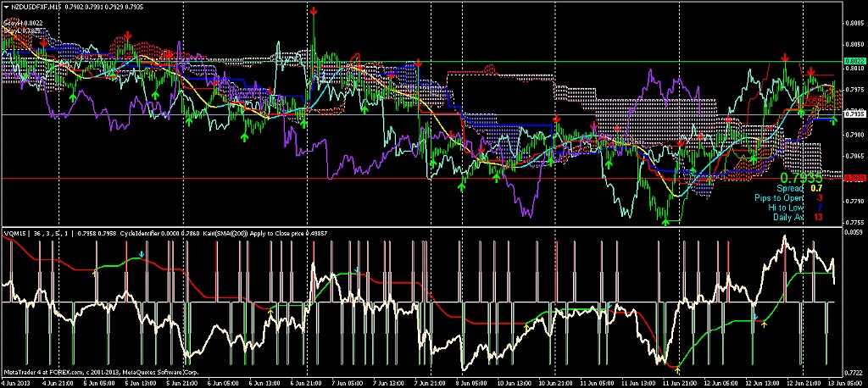This screenshot has height=388, width=868.
Task: Click the Spread 0.7 label
Action: [800, 189]
